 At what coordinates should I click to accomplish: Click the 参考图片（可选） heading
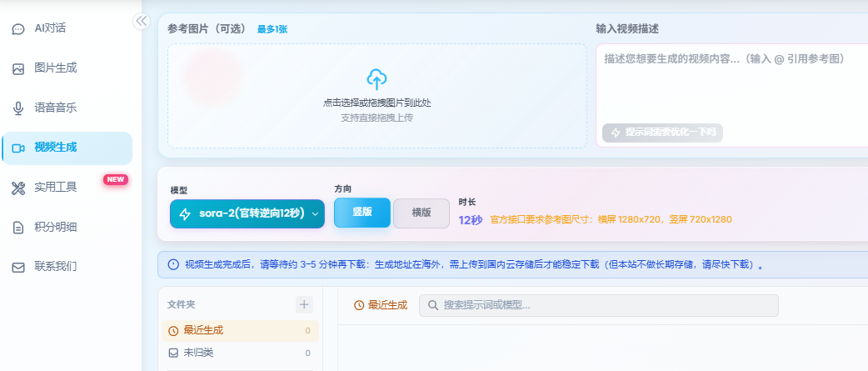tap(207, 29)
